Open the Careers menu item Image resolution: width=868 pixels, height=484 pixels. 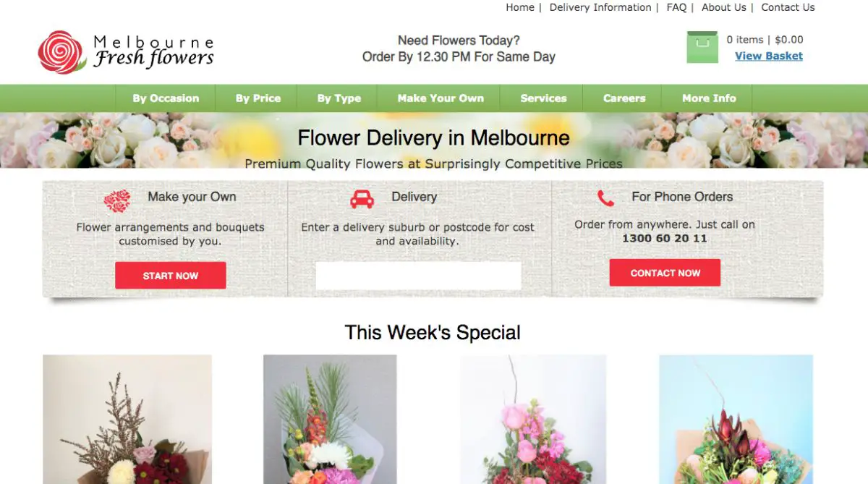coord(624,98)
